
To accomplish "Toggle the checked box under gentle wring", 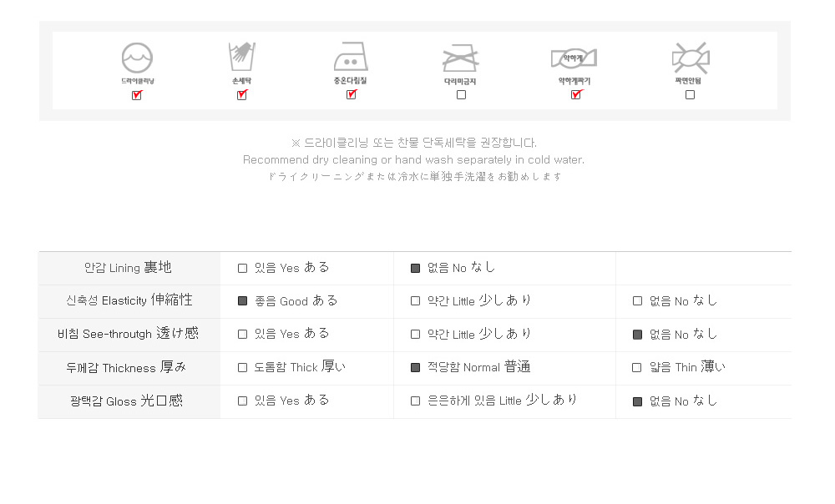I will tap(575, 95).
